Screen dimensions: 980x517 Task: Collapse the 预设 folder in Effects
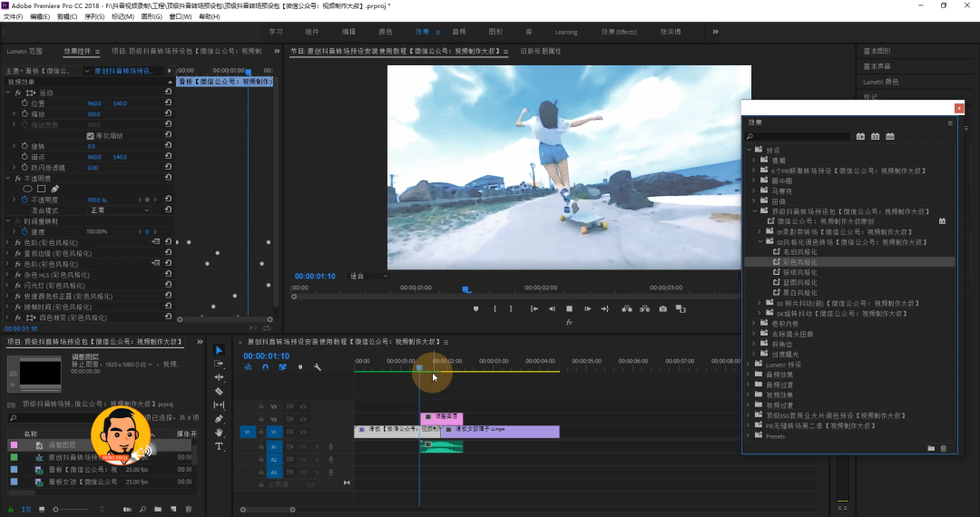point(749,150)
